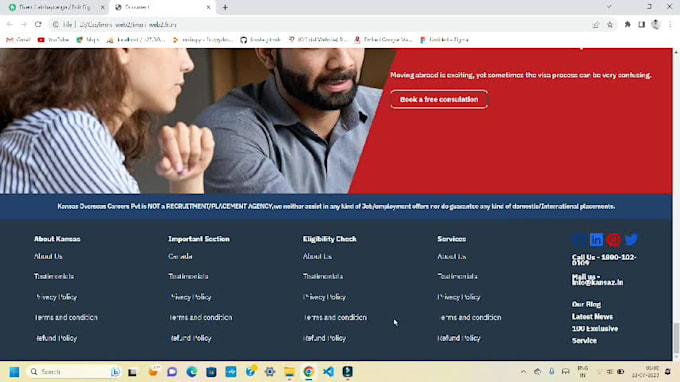Open the Pinterest social icon in footer
The image size is (680, 382).
(x=613, y=240)
